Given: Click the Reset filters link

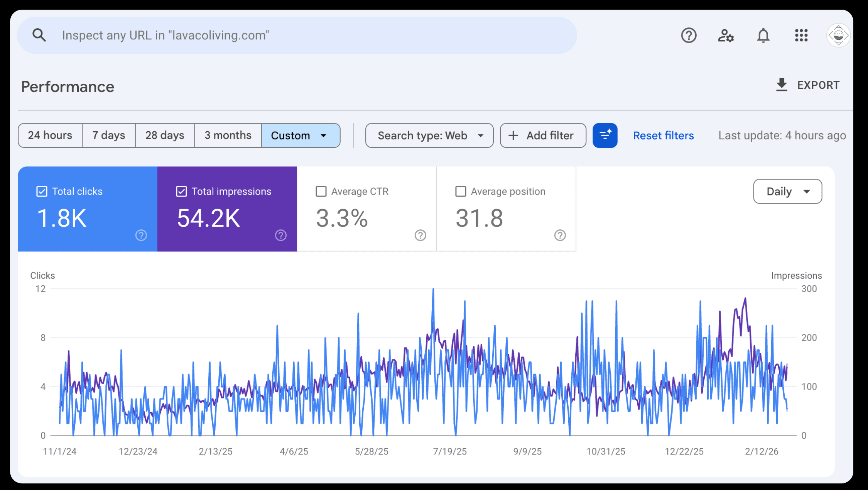Looking at the screenshot, I should click(663, 136).
